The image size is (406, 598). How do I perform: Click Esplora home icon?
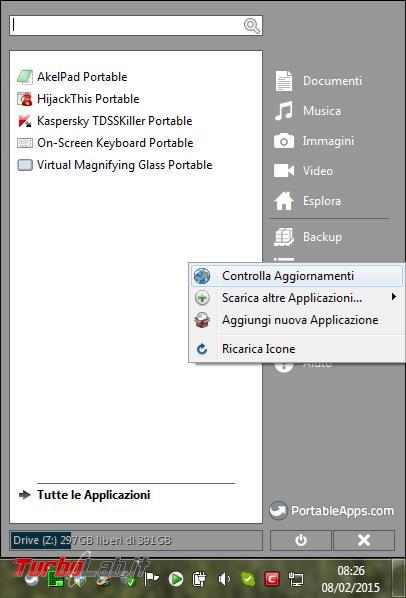click(284, 201)
